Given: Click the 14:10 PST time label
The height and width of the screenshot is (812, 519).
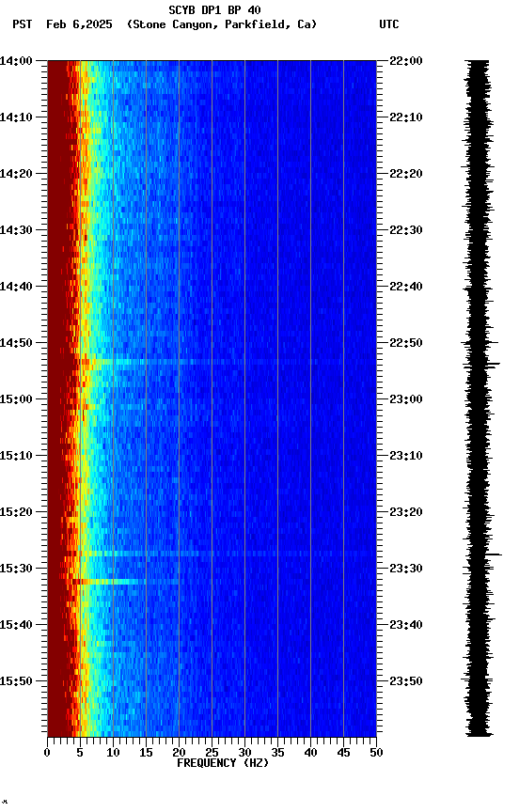Looking at the screenshot, I should [16, 117].
